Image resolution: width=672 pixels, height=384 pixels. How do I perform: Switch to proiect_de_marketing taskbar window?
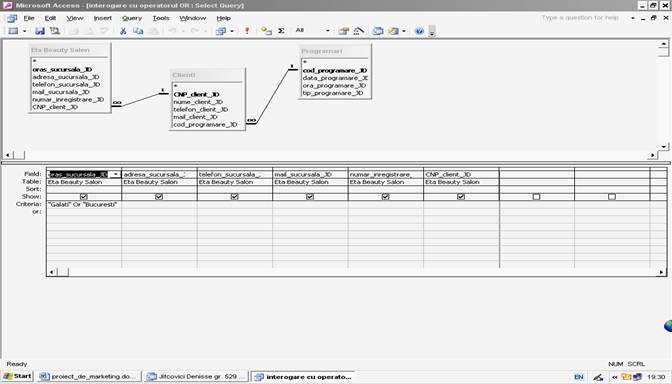[88, 376]
